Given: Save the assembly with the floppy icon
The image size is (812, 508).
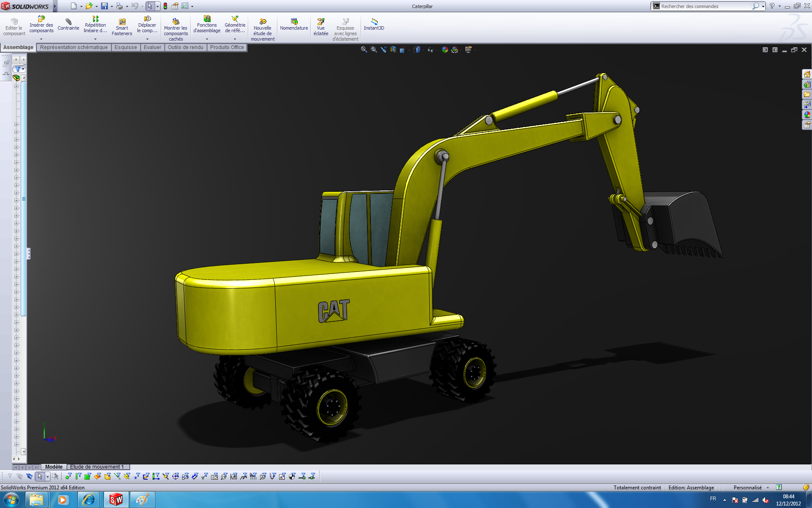Looking at the screenshot, I should (x=104, y=6).
